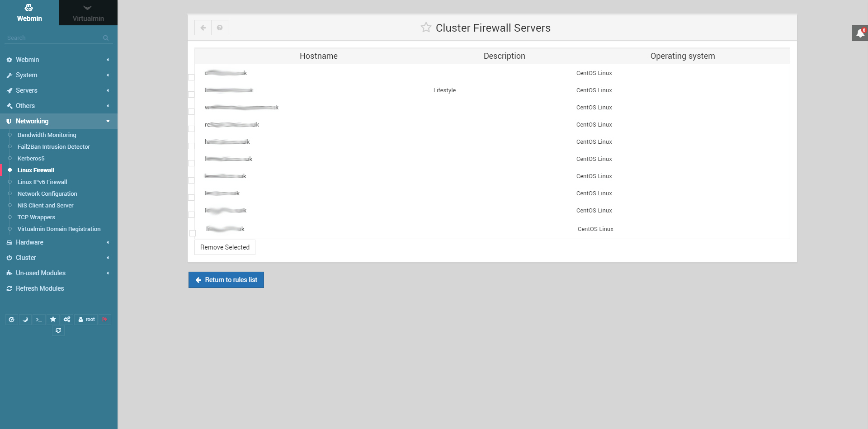Open the Fail2Ban Intrusion Detector menu entry

click(x=53, y=146)
